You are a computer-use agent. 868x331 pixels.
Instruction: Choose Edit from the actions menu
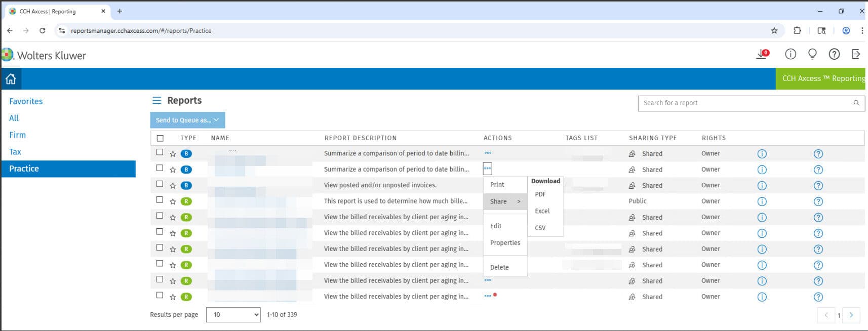[496, 226]
